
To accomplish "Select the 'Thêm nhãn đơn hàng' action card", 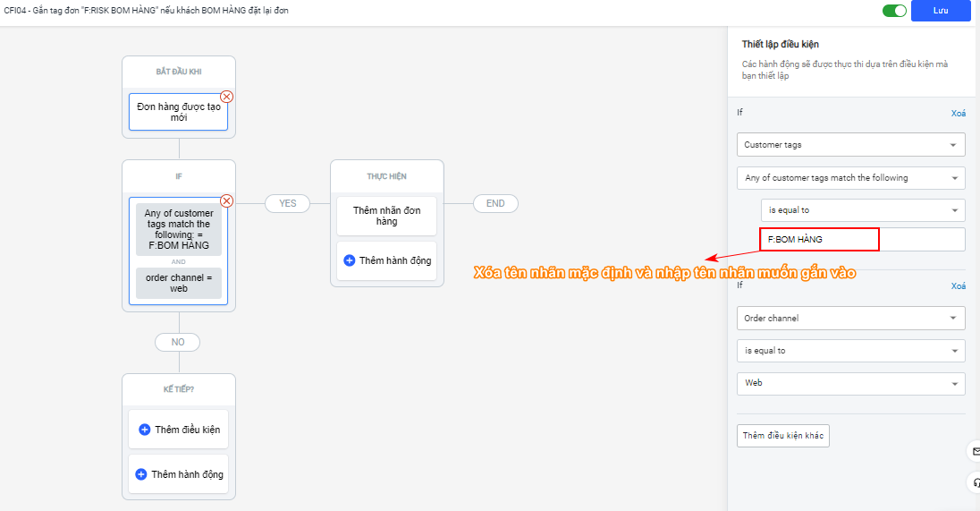I will (x=386, y=216).
